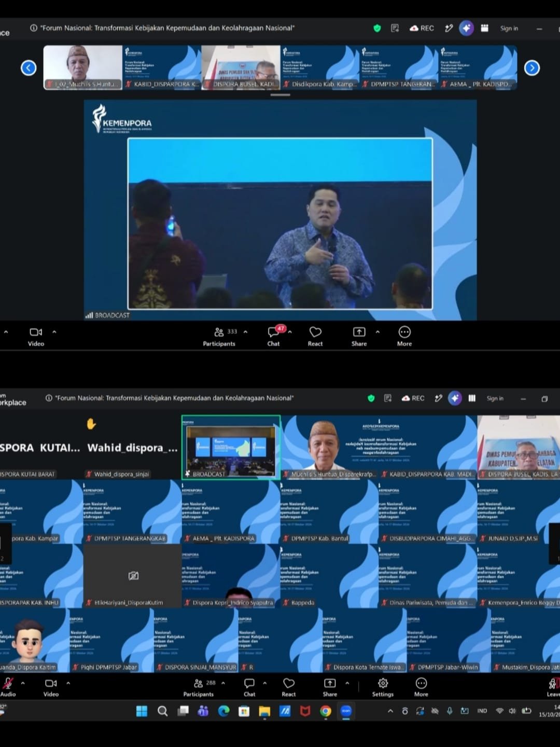Image resolution: width=560 pixels, height=747 pixels.
Task: Open React menu in upper Zoom window
Action: pos(315,336)
